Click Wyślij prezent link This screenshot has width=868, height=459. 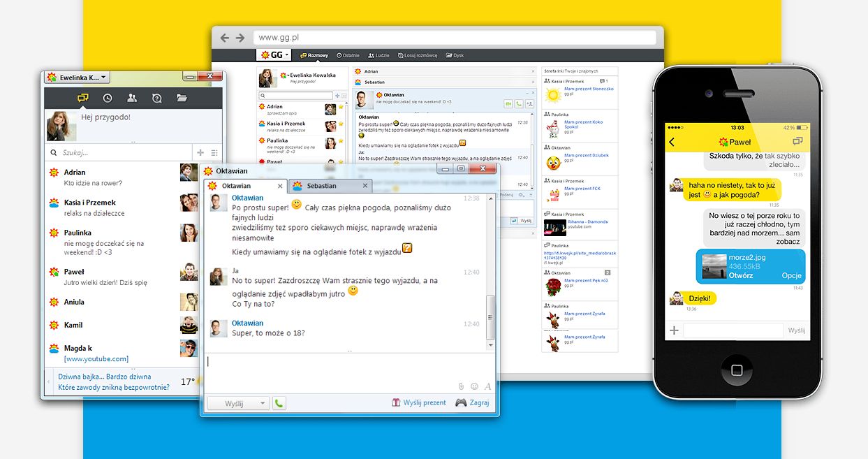tap(418, 402)
